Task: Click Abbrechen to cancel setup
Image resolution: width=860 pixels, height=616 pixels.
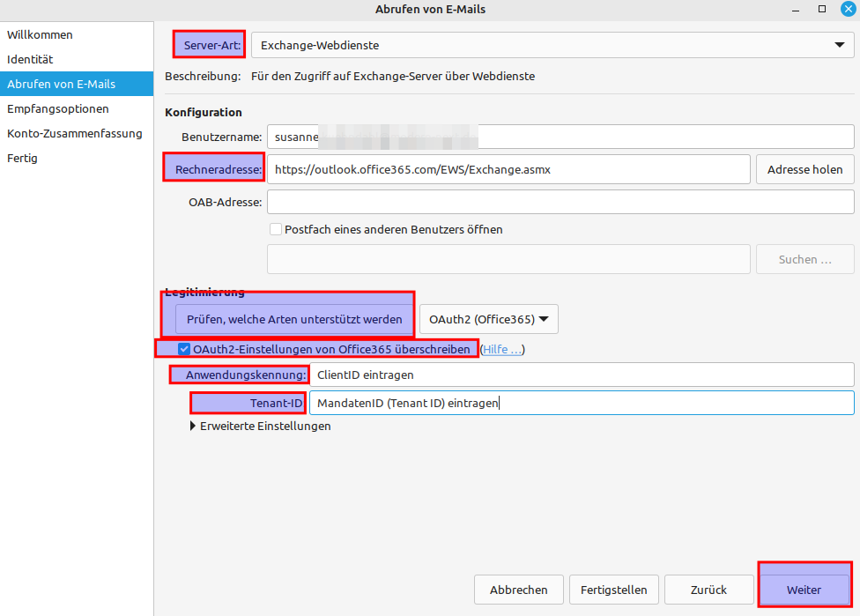Action: [x=519, y=590]
